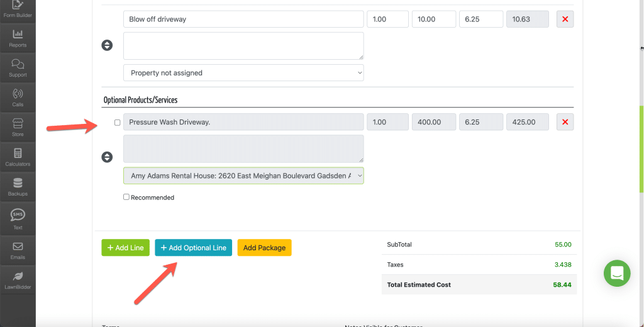
Task: Click the green page scrollbar thumb
Action: click(641, 149)
